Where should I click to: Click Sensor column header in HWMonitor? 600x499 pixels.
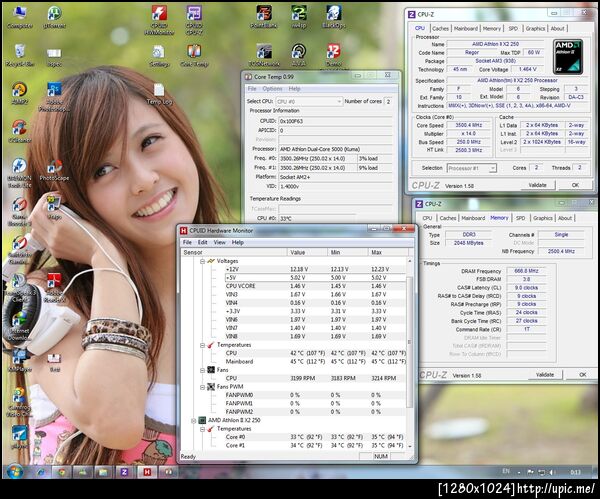tap(233, 252)
